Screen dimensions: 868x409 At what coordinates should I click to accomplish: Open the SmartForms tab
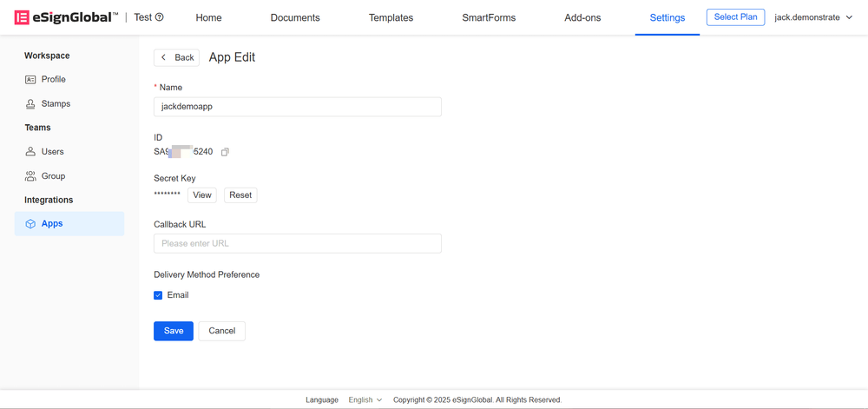(489, 17)
